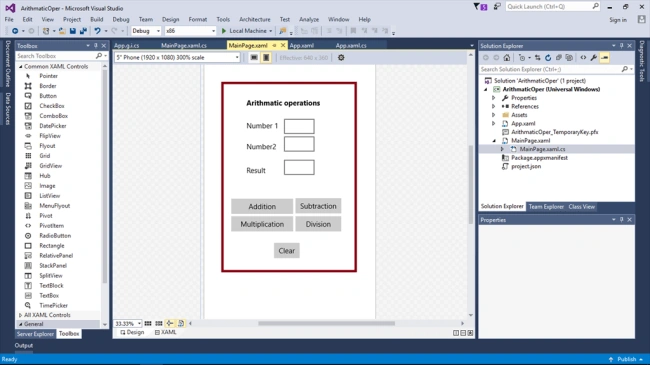Expand the Properties node in solution
650x365 pixels.
tap(493, 98)
